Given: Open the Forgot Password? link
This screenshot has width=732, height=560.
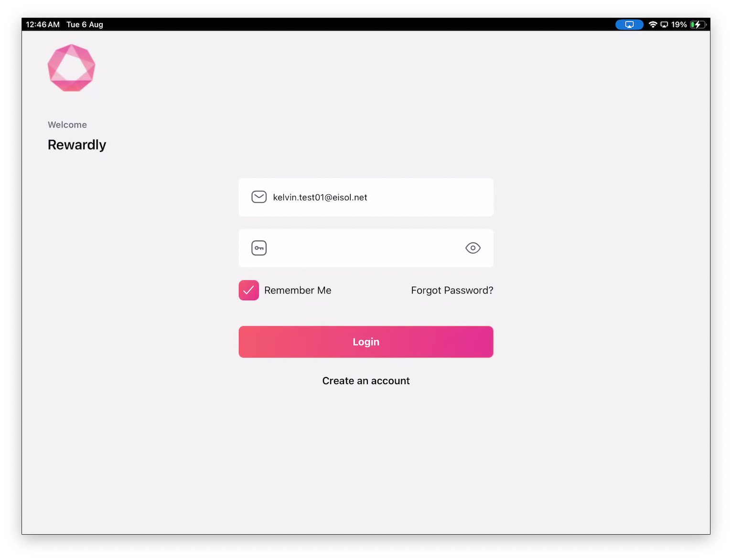Looking at the screenshot, I should click(452, 290).
